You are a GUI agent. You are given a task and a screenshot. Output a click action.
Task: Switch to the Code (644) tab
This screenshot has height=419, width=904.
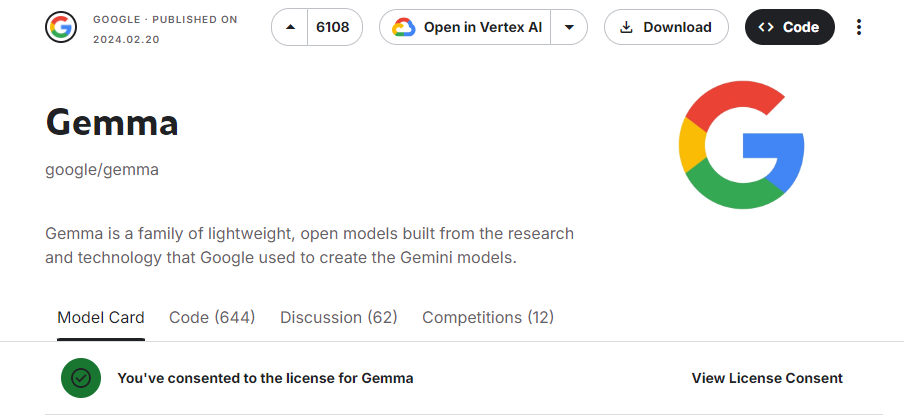click(x=212, y=318)
